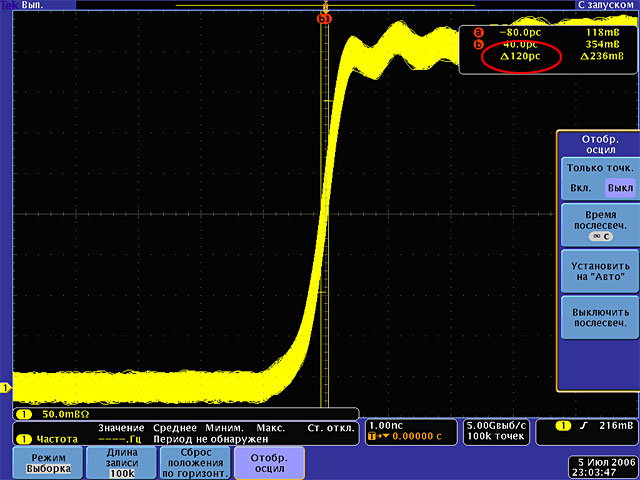Click the 50.0mВΩ vertical scale readout
Image resolution: width=640 pixels, height=480 pixels.
(x=66, y=415)
